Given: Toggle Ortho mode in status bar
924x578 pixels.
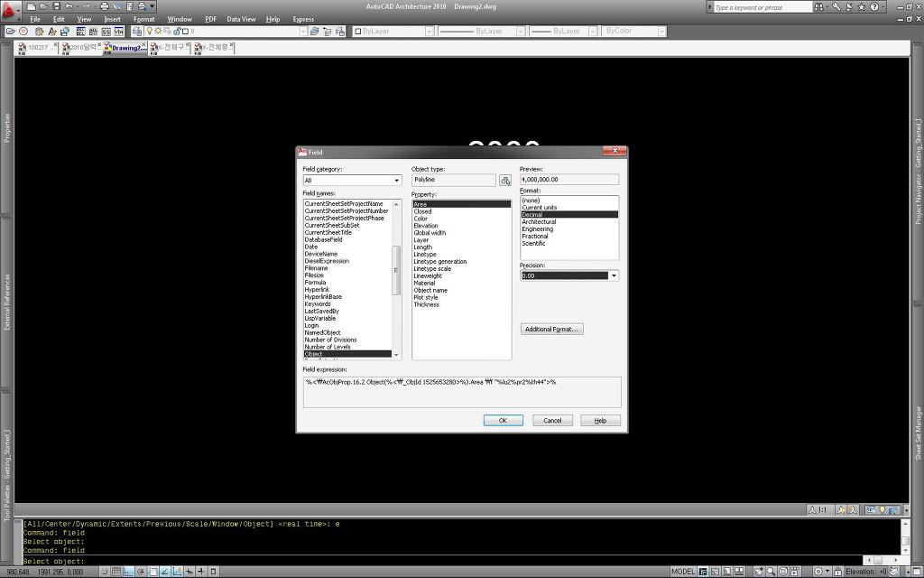Looking at the screenshot, I should pos(128,572).
